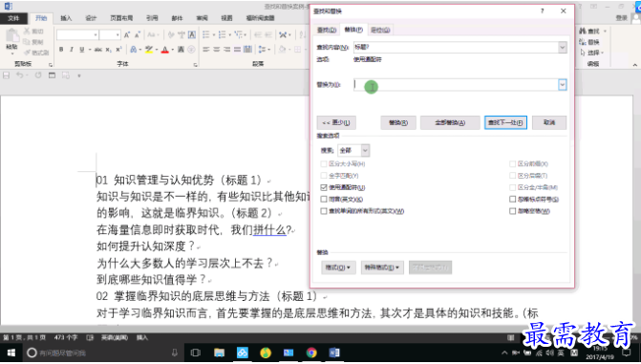
Task: Open the 插入 Insert ribbon tab
Action: (x=66, y=18)
